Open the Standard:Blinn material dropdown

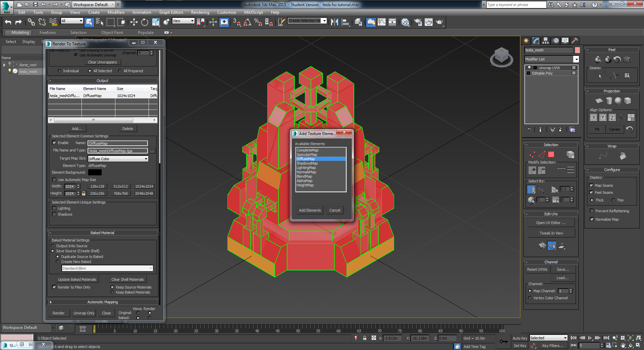(x=107, y=268)
